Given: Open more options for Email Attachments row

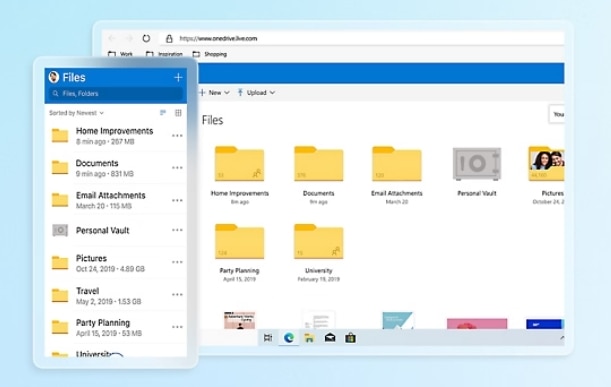Looking at the screenshot, I should pyautogui.click(x=177, y=200).
